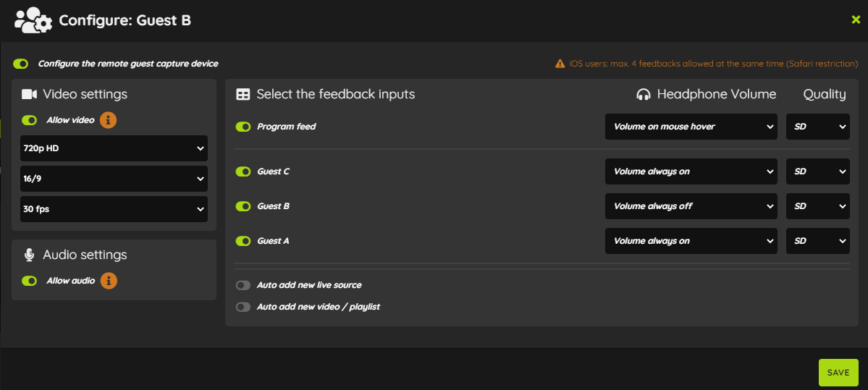Open Guest B Volume always off dropdown

(691, 206)
